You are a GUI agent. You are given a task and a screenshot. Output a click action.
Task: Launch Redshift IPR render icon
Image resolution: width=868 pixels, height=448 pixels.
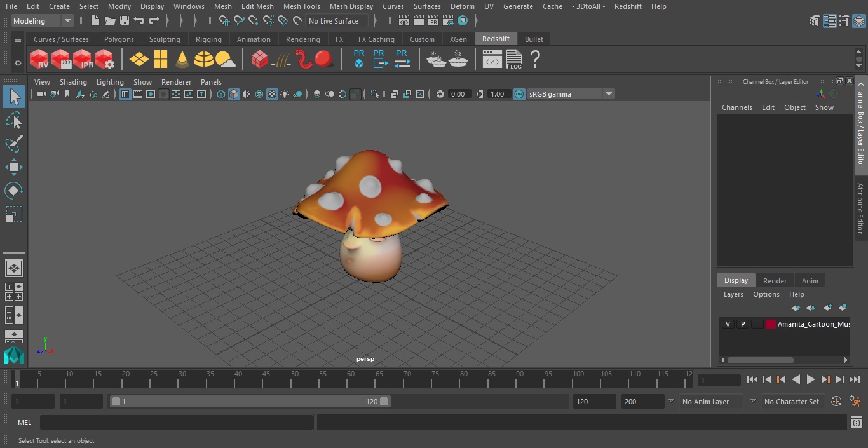[83, 60]
